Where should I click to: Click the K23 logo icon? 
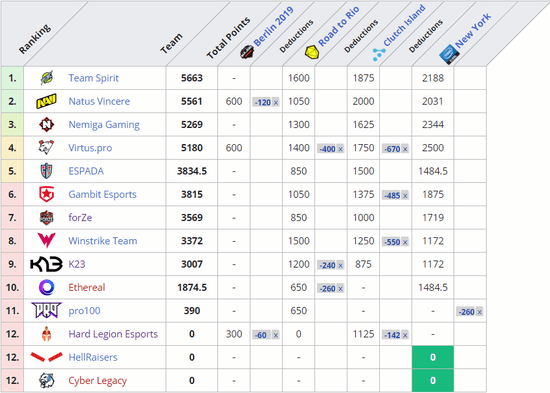46,264
